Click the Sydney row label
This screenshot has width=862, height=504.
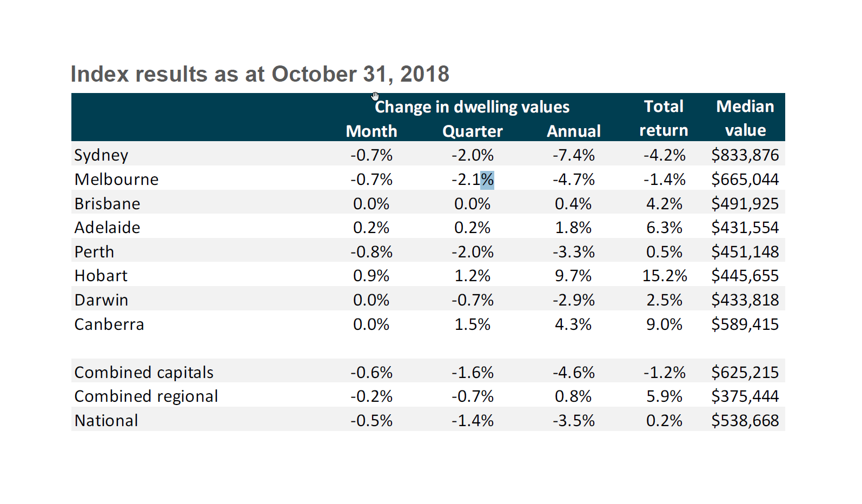pyautogui.click(x=101, y=155)
